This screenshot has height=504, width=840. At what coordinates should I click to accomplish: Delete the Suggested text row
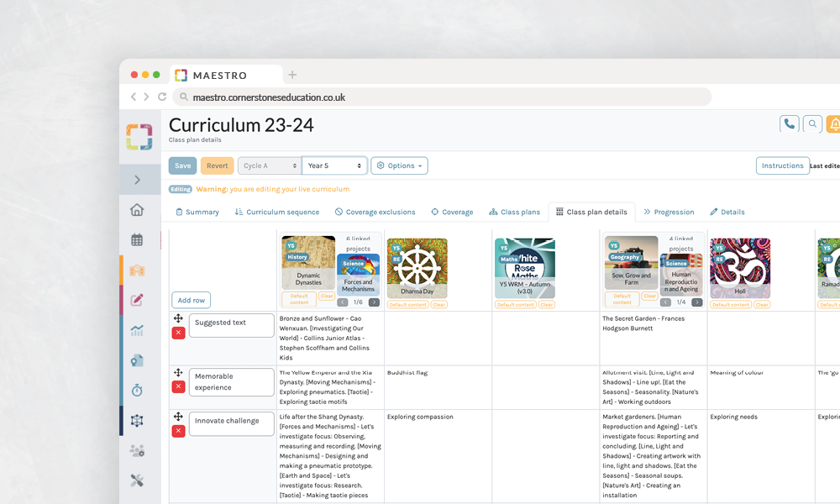tap(178, 333)
